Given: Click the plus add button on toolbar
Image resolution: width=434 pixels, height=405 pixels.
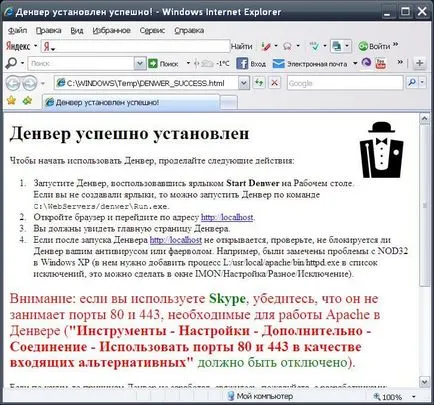Looking at the screenshot, I should click(x=419, y=63).
